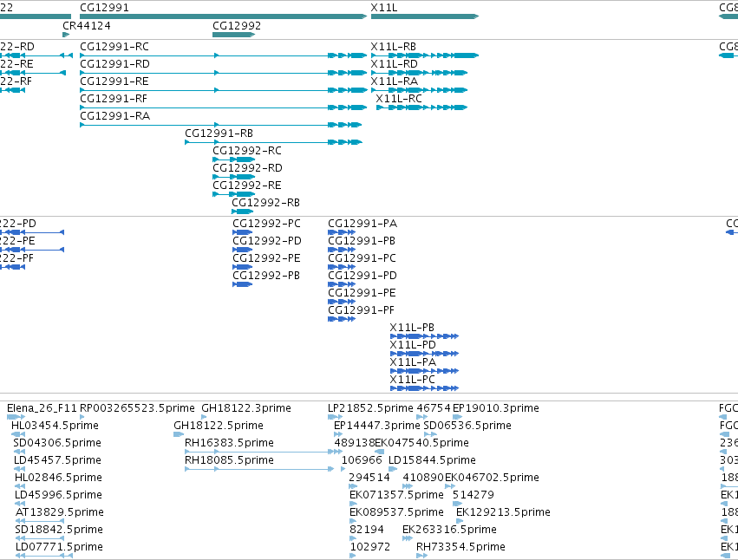Select transcript CG12991-RF label

114,99
